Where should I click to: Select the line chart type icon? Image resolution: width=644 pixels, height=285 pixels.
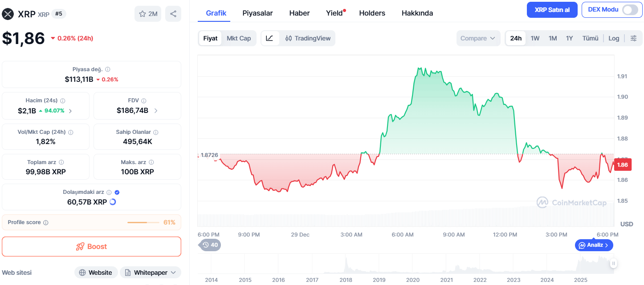(x=270, y=38)
